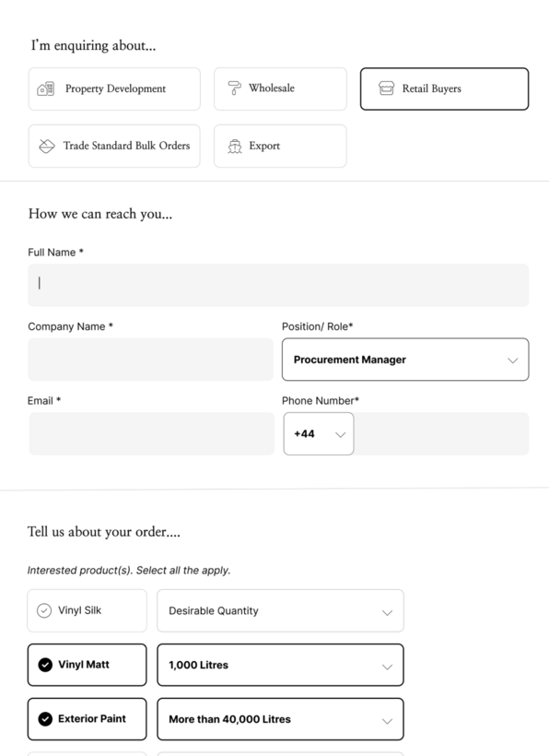Click the Company Name input field
Screen dimensions: 549x756
pos(151,360)
